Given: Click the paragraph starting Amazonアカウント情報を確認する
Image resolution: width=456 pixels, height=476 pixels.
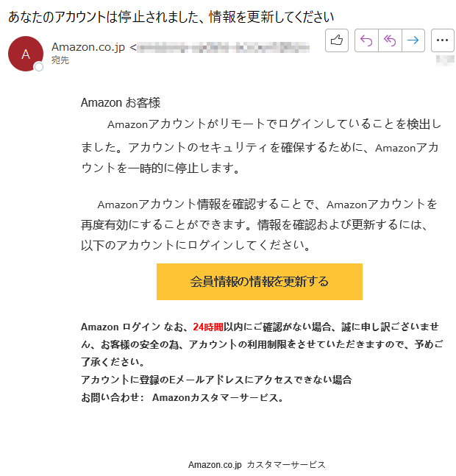Looking at the screenshot, I should point(259,224).
